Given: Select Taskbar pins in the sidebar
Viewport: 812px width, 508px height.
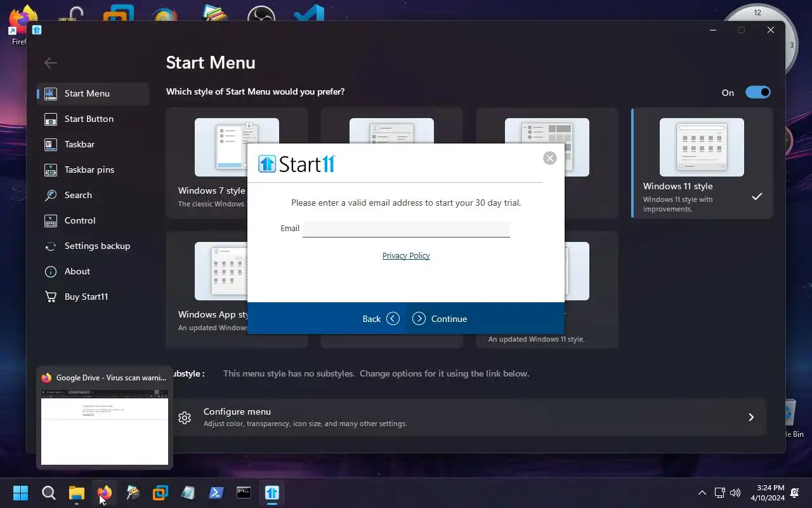Looking at the screenshot, I should tap(93, 170).
